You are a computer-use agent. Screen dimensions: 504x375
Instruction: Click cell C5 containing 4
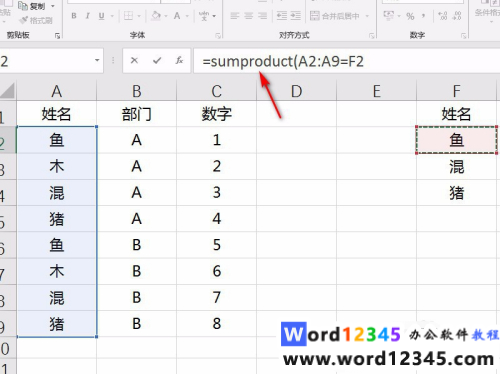click(x=217, y=219)
